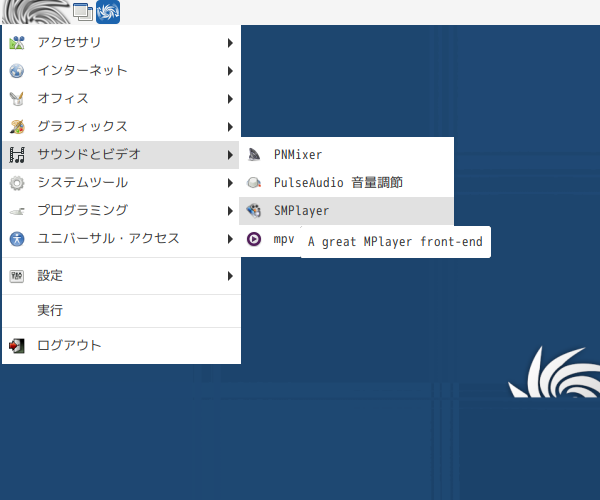Viewport: 600px width, 500px height.
Task: Choose 実行 to run a command
Action: click(x=121, y=310)
